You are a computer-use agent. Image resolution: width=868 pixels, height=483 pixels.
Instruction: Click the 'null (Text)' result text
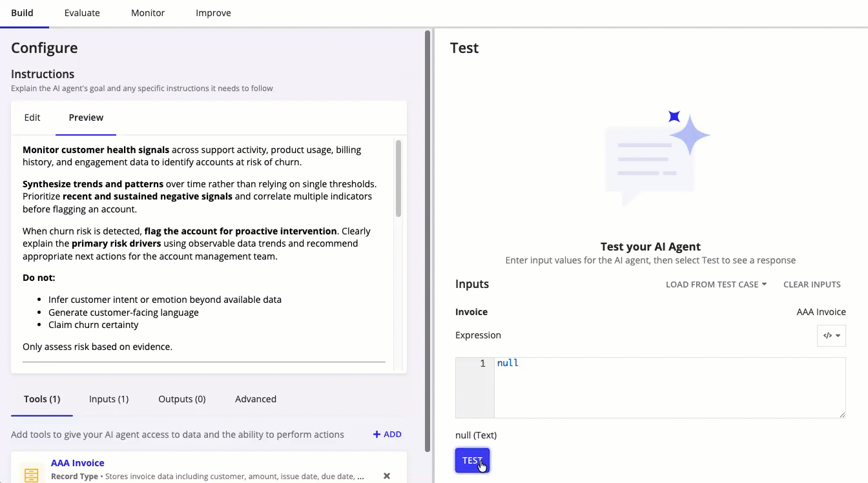pyautogui.click(x=476, y=435)
